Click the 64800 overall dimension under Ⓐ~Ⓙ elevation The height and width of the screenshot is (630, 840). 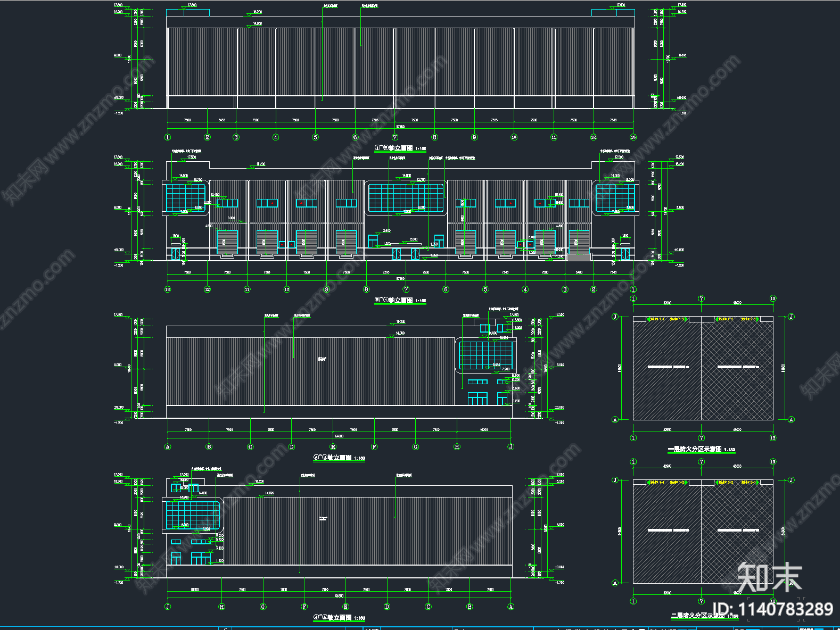tap(339, 436)
